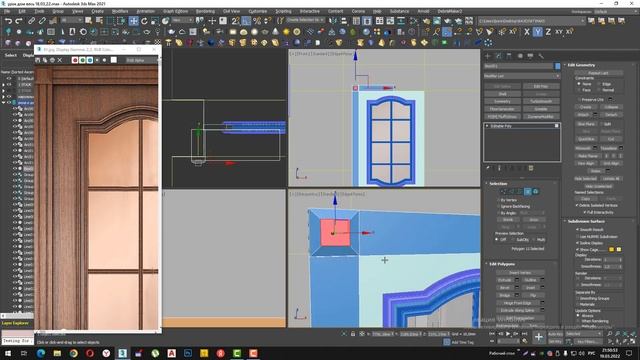This screenshot has height=360, width=640.
Task: Select Element sub-object level icon
Action: pyautogui.click(x=536, y=191)
